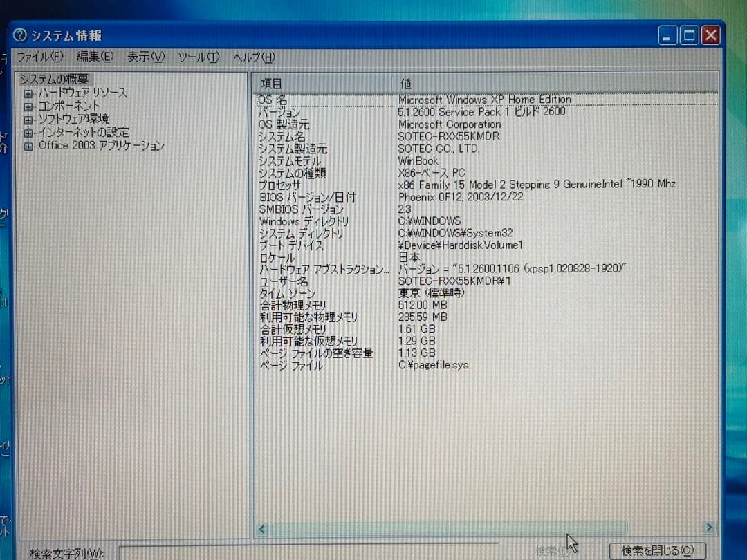Select ソフトウェア環境 tree item
The width and height of the screenshot is (747, 560).
point(73,119)
